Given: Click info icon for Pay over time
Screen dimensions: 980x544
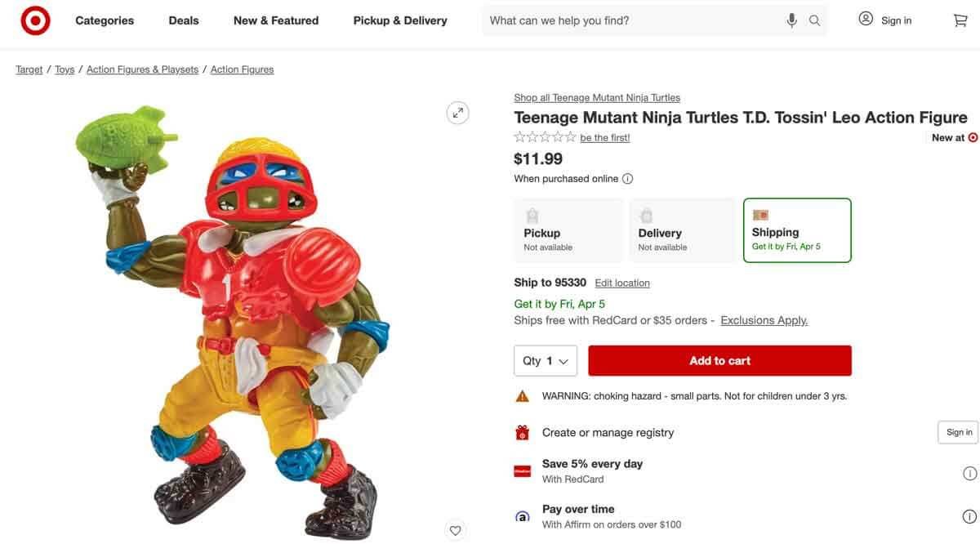Looking at the screenshot, I should click(969, 516).
